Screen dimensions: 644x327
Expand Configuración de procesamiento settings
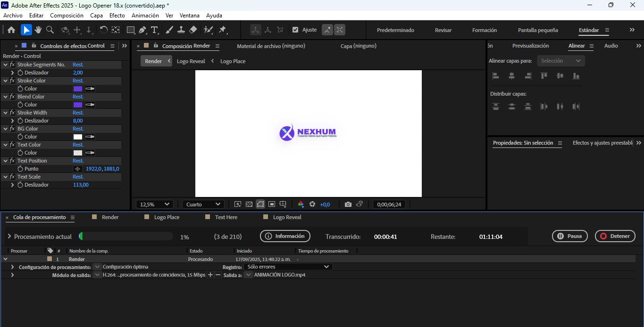12,267
